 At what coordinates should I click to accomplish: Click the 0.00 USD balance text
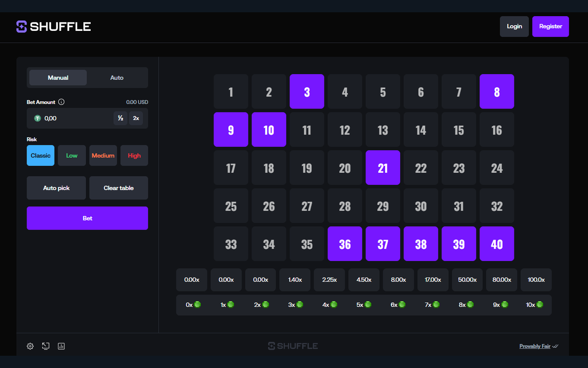click(x=137, y=102)
